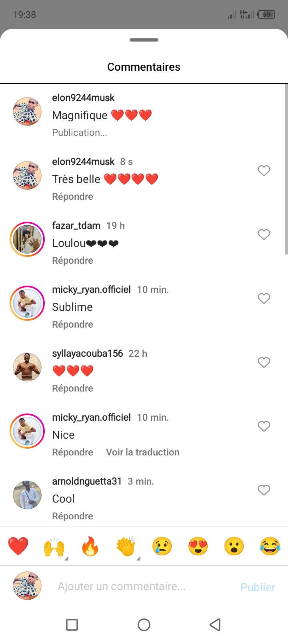
Task: Show translation for the "Nice" comment
Action: tap(142, 452)
